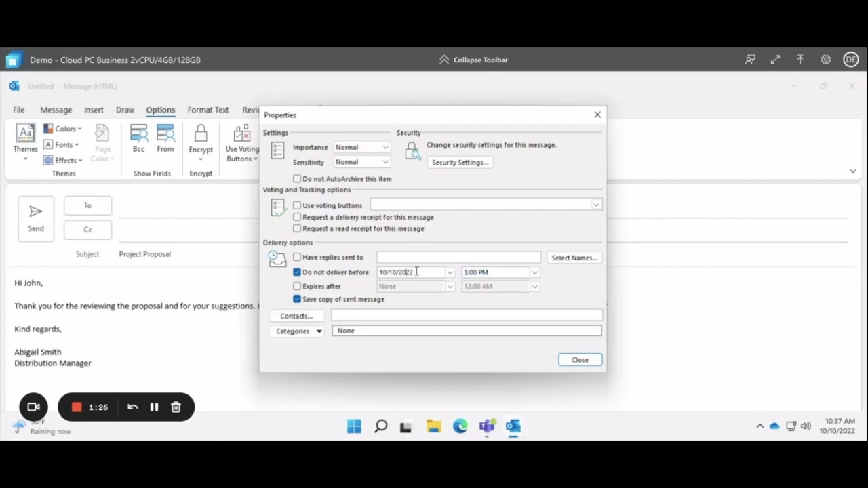
Task: Click the recorder camera icon
Action: click(33, 407)
